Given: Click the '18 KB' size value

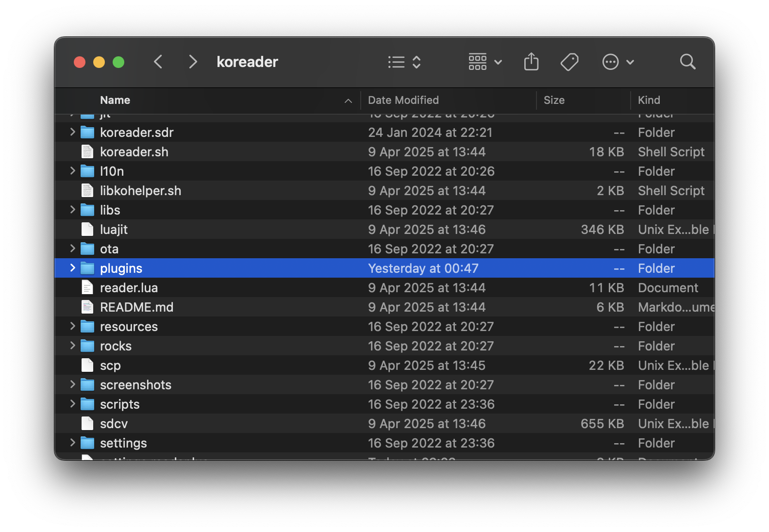Looking at the screenshot, I should click(x=606, y=152).
